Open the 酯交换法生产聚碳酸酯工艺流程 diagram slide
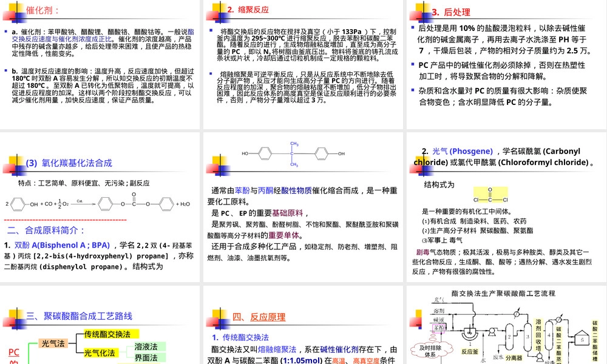This screenshot has height=364, width=607. click(x=506, y=325)
